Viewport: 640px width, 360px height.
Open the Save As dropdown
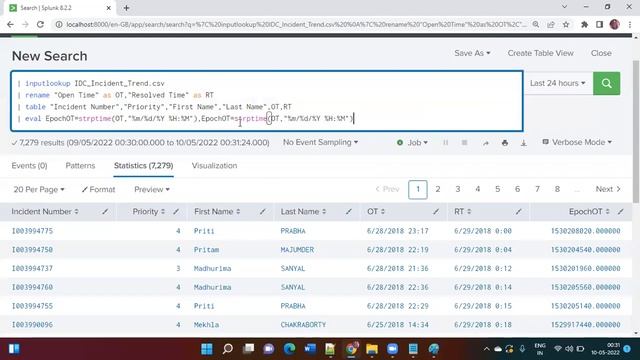pyautogui.click(x=472, y=53)
